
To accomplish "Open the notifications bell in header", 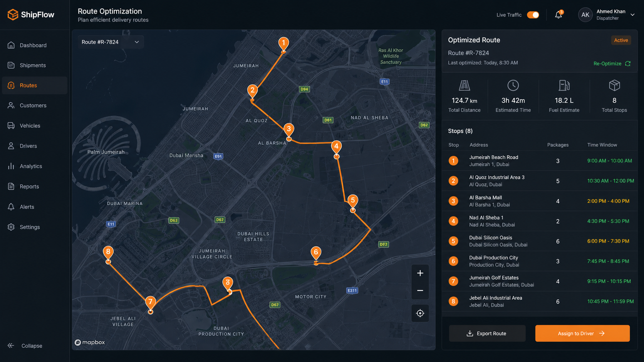I will click(x=558, y=15).
